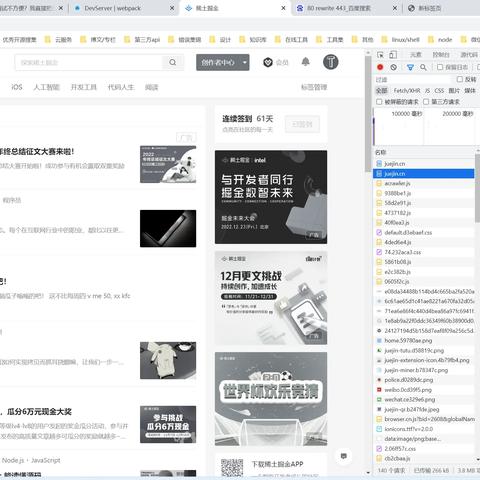Viewport: 480px width, 480px height.
Task: Open the 第三方api bookmark folder
Action: (x=142, y=40)
